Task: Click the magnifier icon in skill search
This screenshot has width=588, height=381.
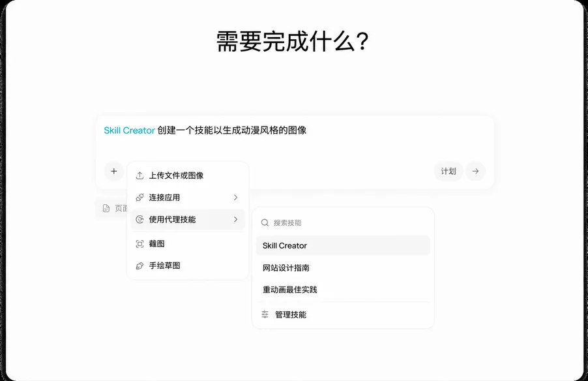Action: 265,222
